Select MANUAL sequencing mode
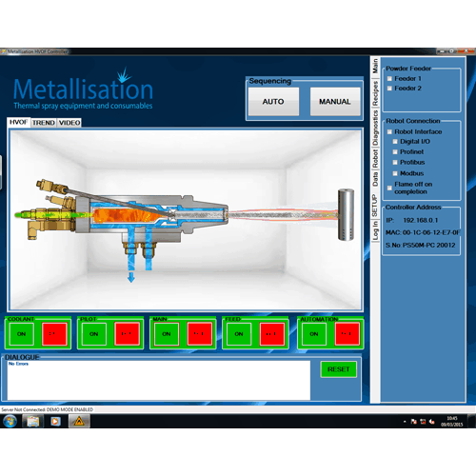The height and width of the screenshot is (476, 476). pyautogui.click(x=335, y=102)
